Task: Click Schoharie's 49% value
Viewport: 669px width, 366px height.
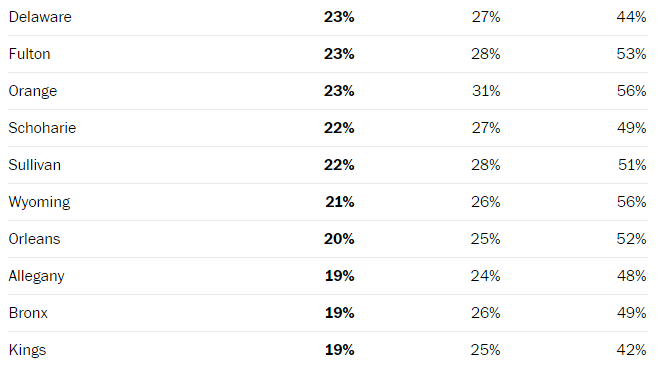Action: (631, 128)
